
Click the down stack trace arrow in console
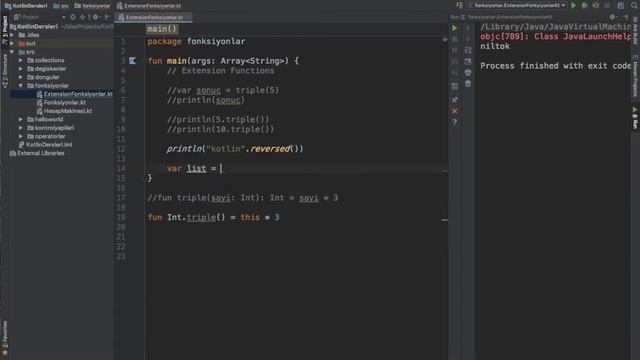pos(468,40)
